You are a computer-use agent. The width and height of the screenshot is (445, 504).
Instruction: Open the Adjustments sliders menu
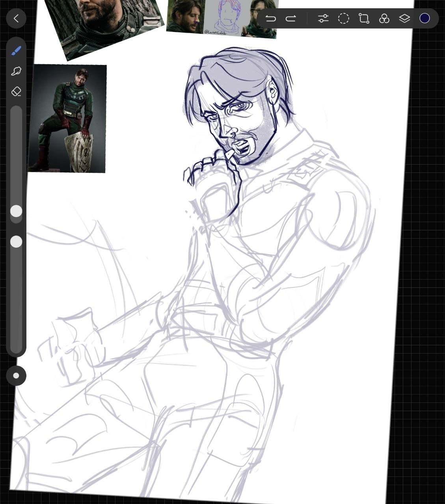coord(323,19)
